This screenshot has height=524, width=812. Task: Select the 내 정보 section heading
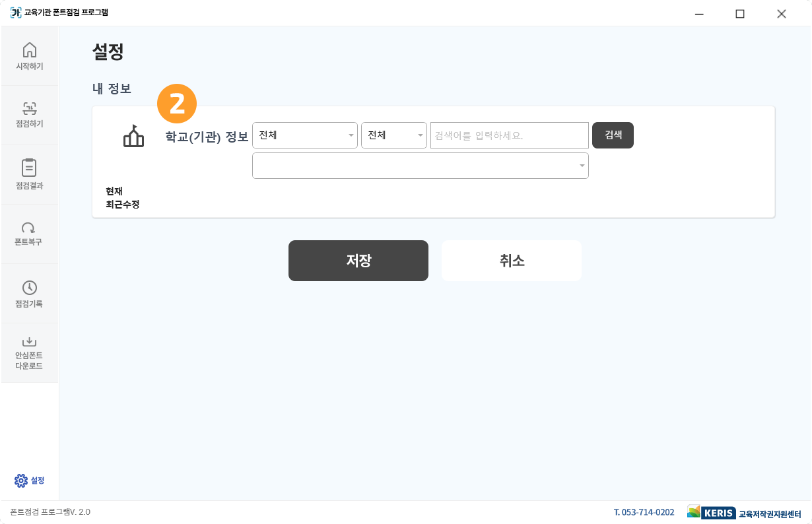tap(112, 88)
